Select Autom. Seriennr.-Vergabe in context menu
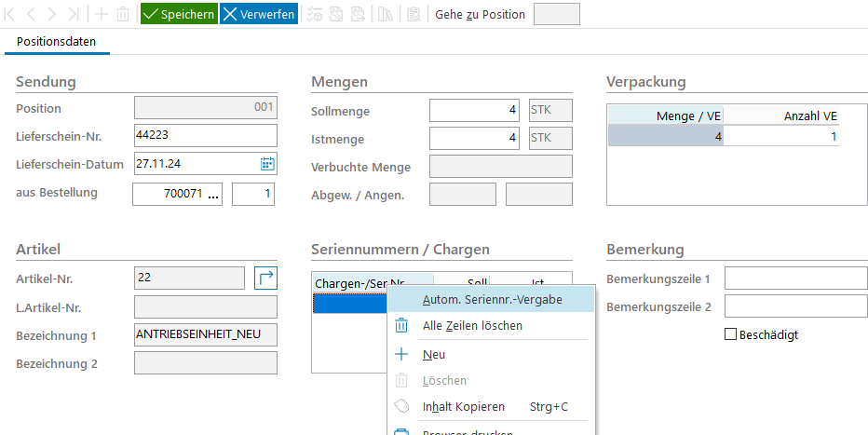 coord(492,299)
